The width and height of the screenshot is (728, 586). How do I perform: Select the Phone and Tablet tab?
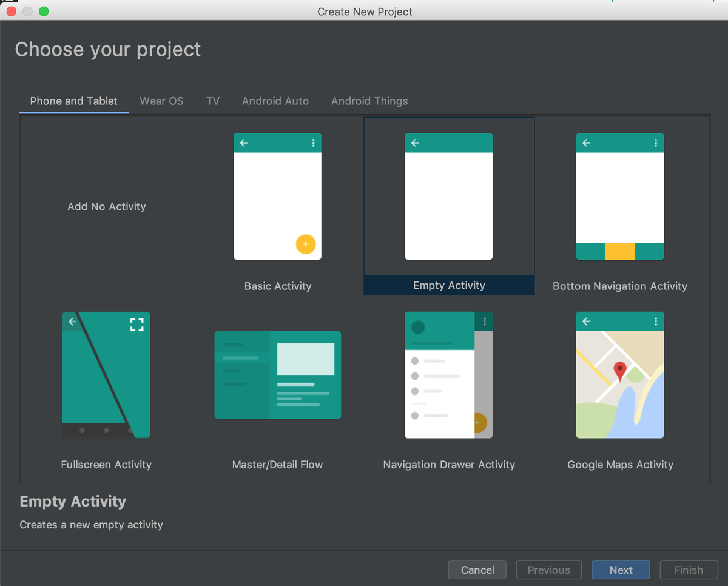(73, 101)
